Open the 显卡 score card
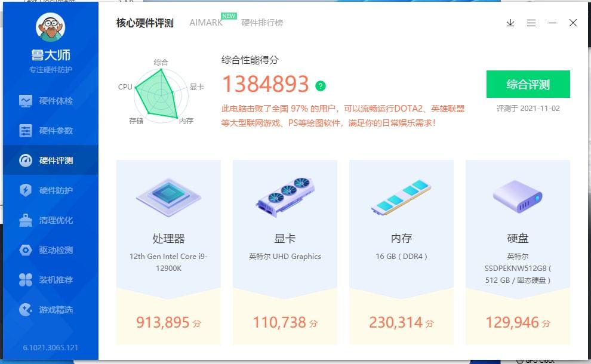 (285, 252)
